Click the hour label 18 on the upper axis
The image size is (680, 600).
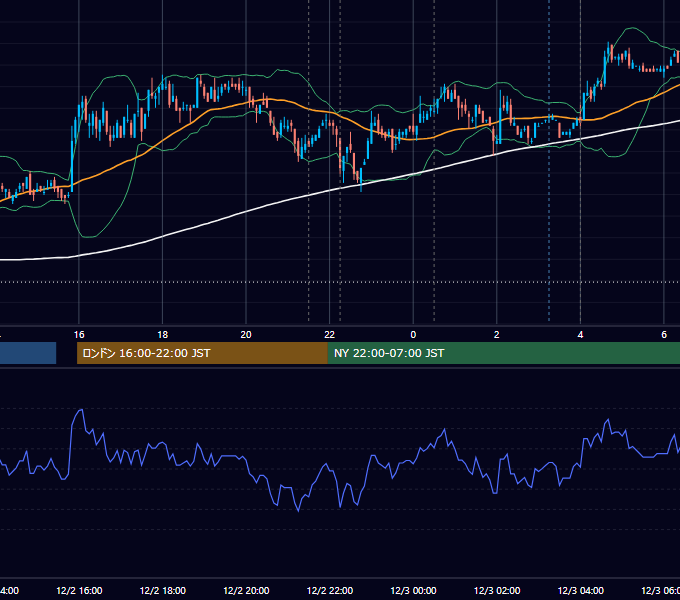pos(163,334)
